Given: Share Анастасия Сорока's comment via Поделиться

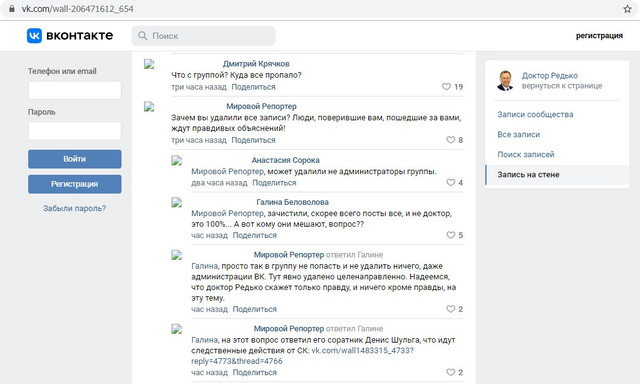Looking at the screenshot, I should 274,183.
